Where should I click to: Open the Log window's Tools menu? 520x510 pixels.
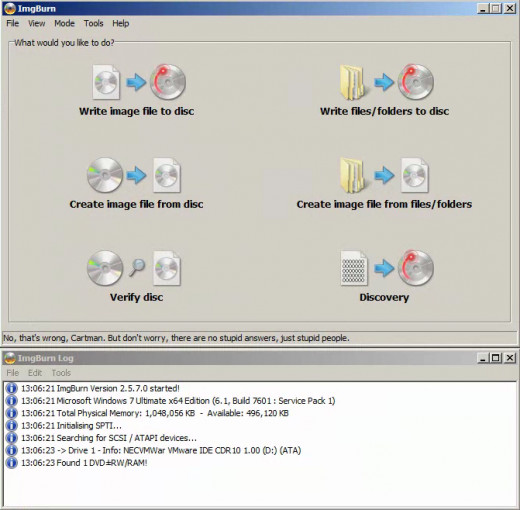(61, 373)
